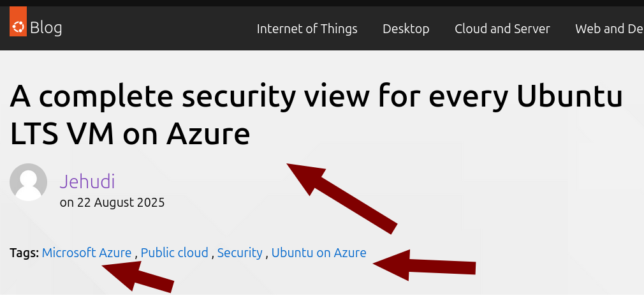
Task: Click the red arrow pointing at the headline
Action: [x=342, y=198]
